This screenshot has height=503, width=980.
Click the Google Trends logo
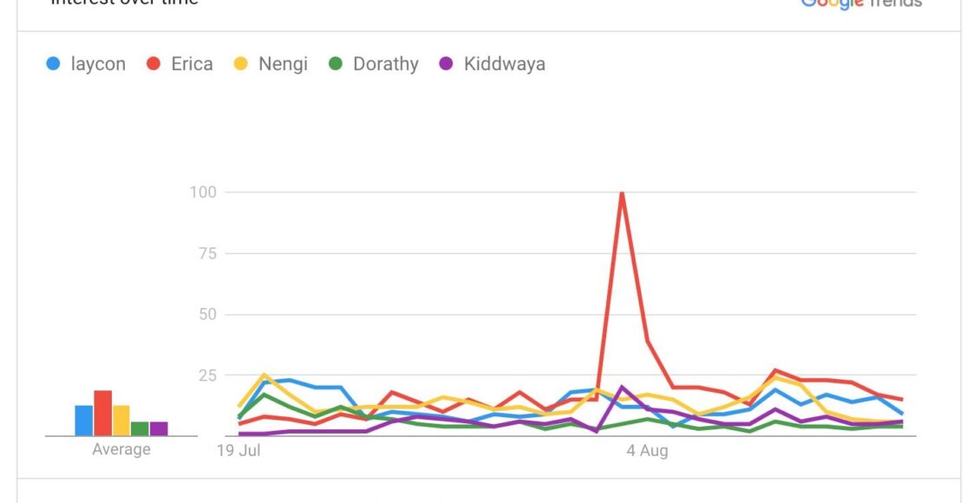(860, 3)
